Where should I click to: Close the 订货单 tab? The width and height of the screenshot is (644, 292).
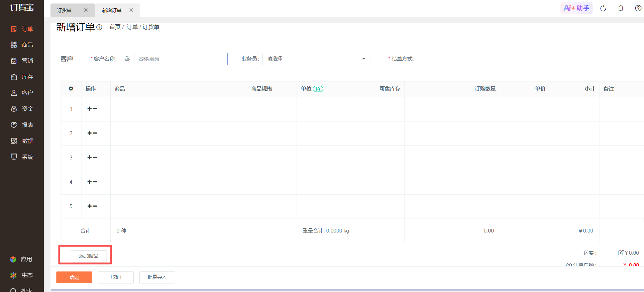click(86, 10)
